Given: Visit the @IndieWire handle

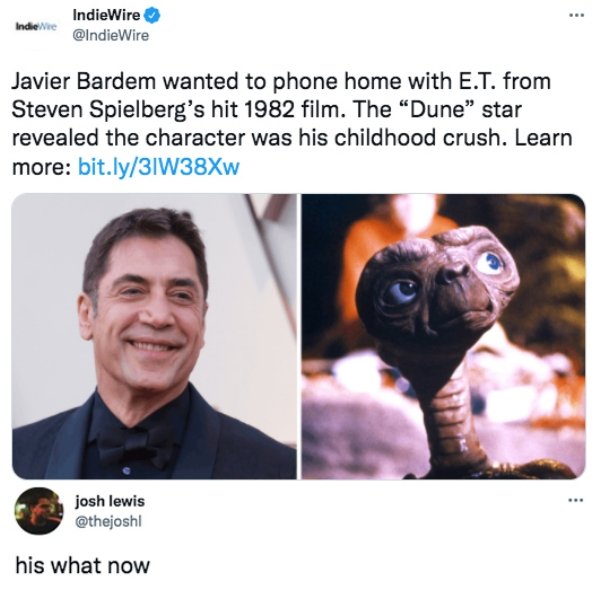Looking at the screenshot, I should 110,36.
